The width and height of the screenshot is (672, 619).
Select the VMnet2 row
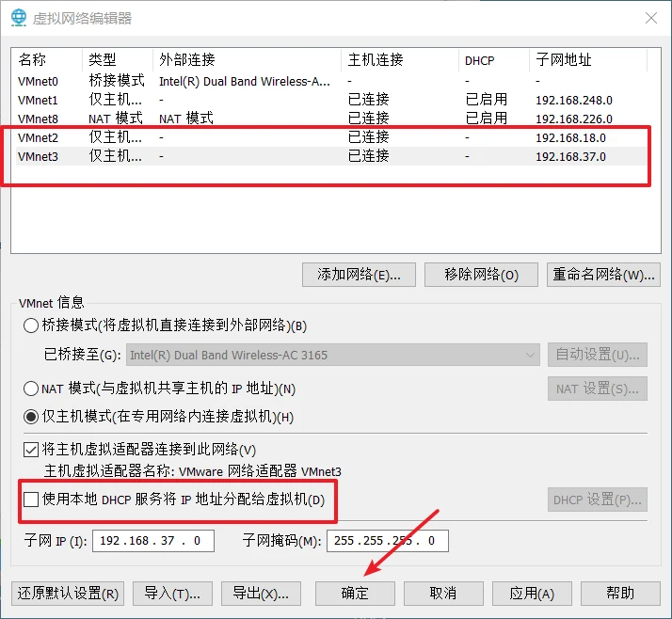click(x=331, y=137)
